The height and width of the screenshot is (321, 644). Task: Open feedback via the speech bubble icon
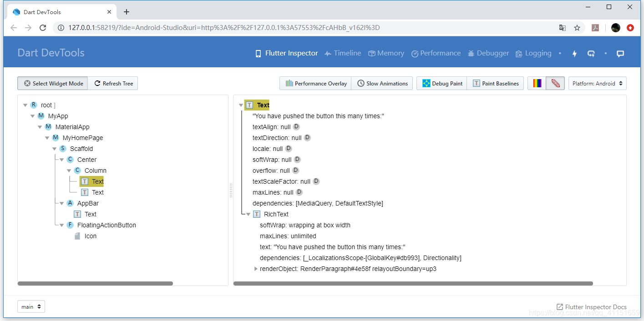(620, 53)
